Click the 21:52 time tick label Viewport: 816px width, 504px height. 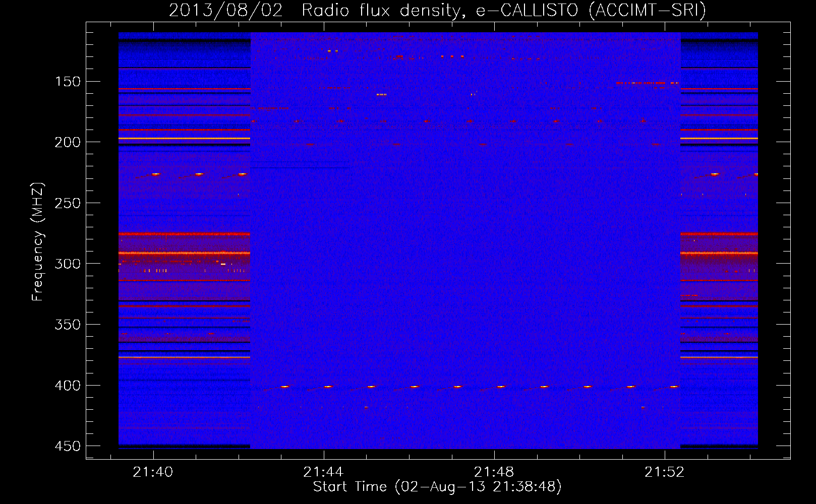click(665, 472)
